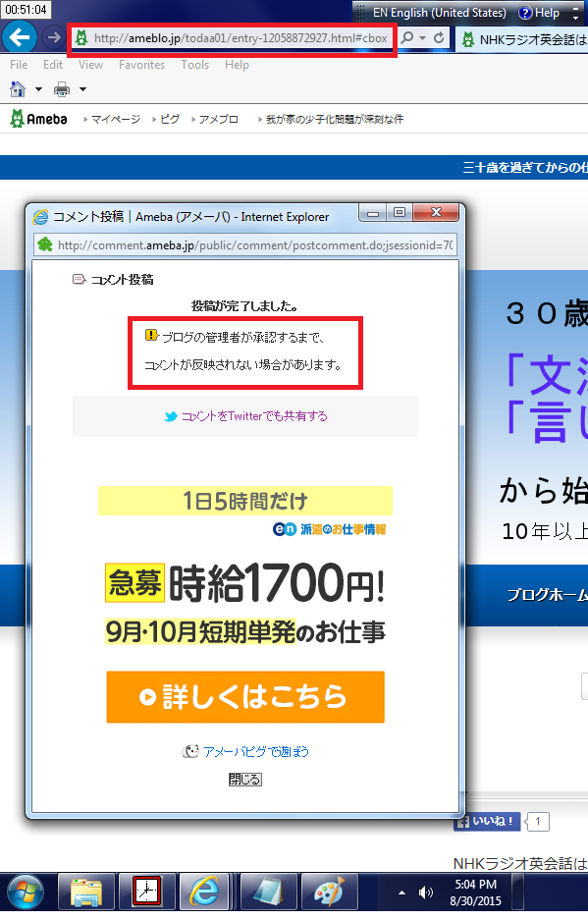Click the browser Forward arrow button
The image size is (588, 920).
(54, 37)
